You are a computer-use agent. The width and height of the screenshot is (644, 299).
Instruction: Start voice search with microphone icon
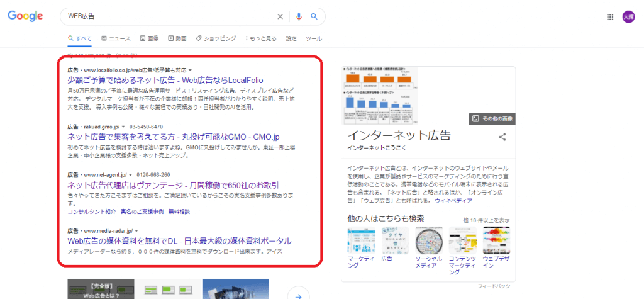[x=299, y=16]
